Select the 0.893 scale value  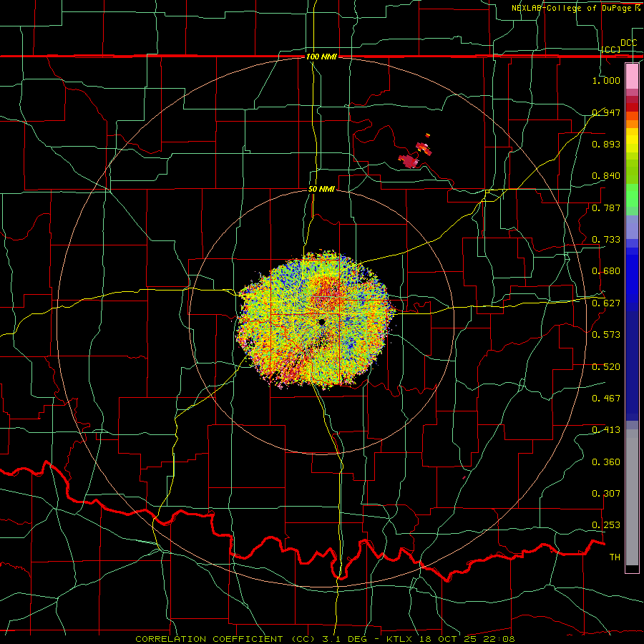click(x=606, y=144)
